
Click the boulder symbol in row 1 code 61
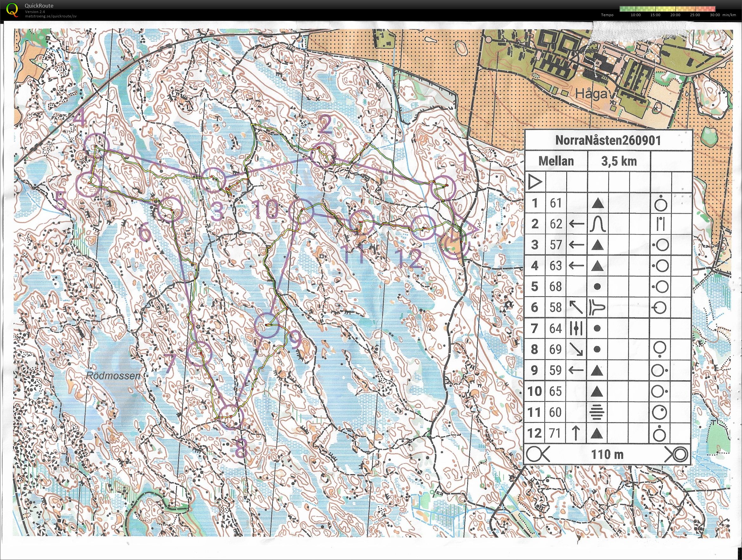click(x=597, y=203)
